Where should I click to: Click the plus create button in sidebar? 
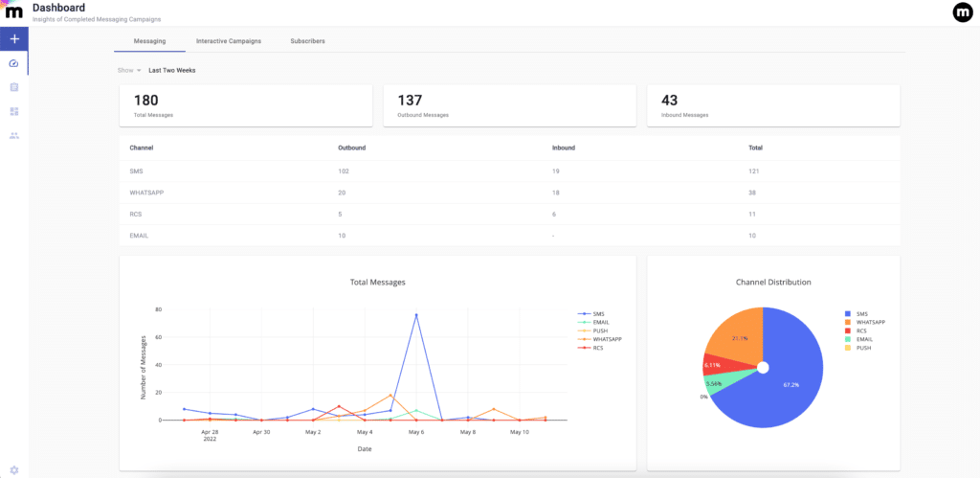coord(14,38)
